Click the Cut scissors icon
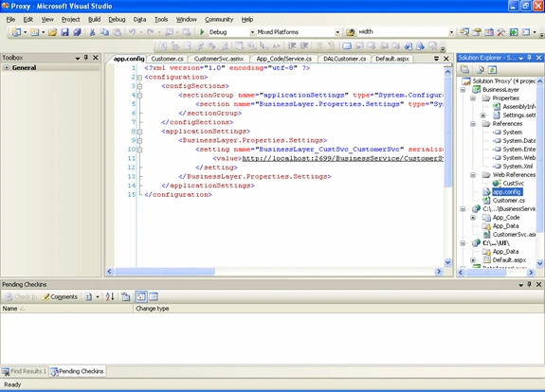The width and height of the screenshot is (545, 392). (x=92, y=32)
